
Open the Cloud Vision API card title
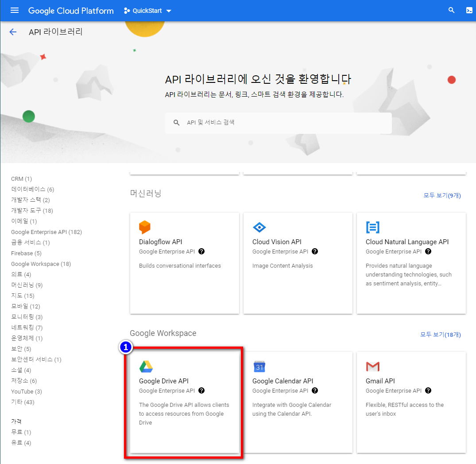click(277, 242)
